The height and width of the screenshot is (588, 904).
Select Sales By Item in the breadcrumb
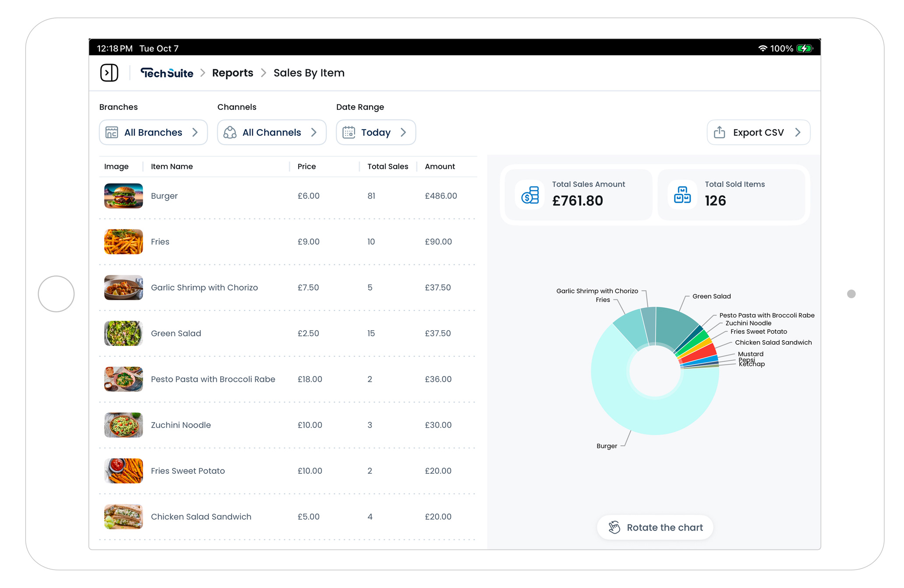(x=309, y=73)
